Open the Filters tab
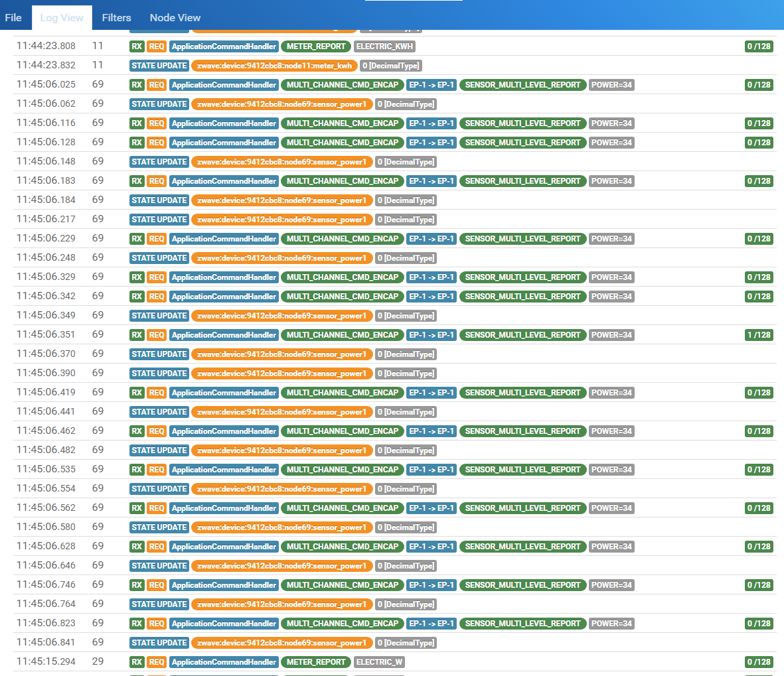The width and height of the screenshot is (784, 676). click(x=116, y=18)
